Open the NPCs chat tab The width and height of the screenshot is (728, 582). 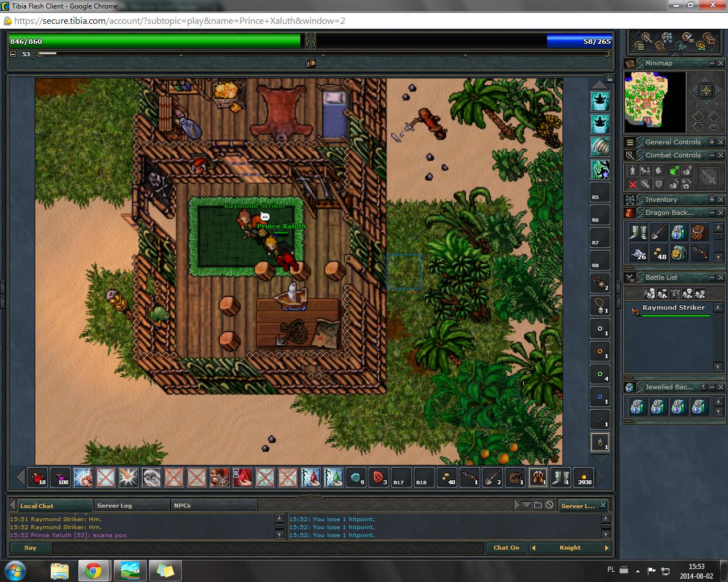click(182, 505)
